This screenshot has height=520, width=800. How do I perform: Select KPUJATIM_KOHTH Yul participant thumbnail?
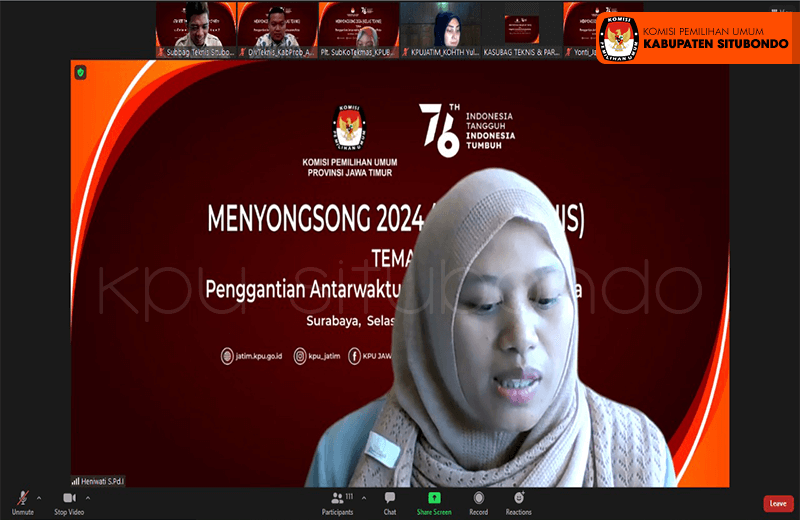pyautogui.click(x=440, y=28)
